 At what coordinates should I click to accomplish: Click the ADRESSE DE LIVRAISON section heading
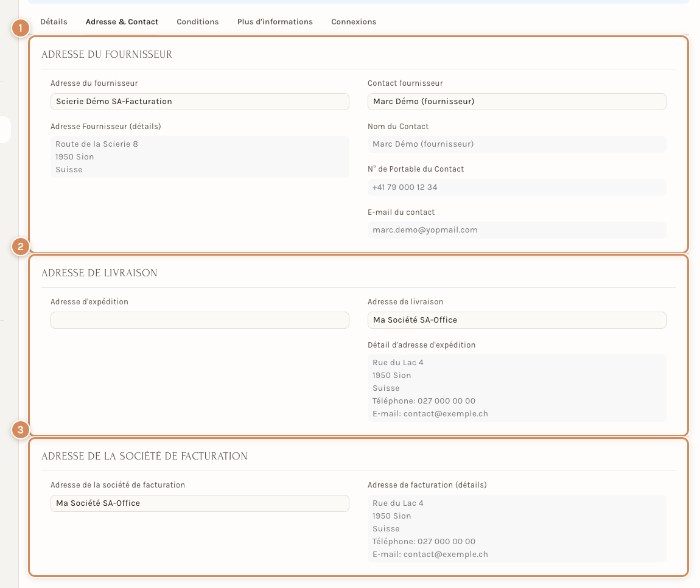tap(99, 273)
